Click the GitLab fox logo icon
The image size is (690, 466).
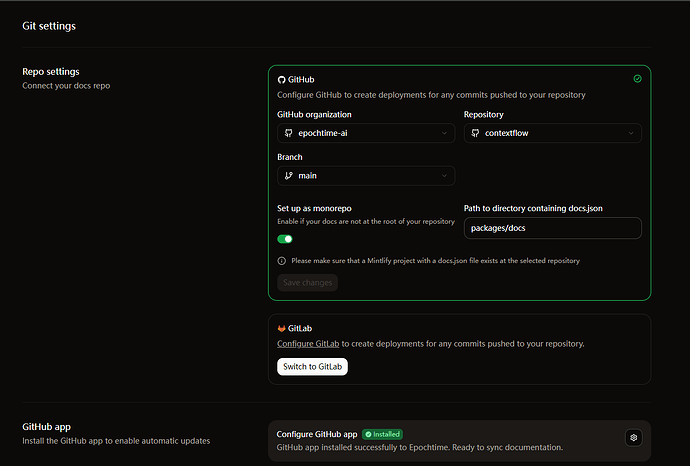[281, 329]
